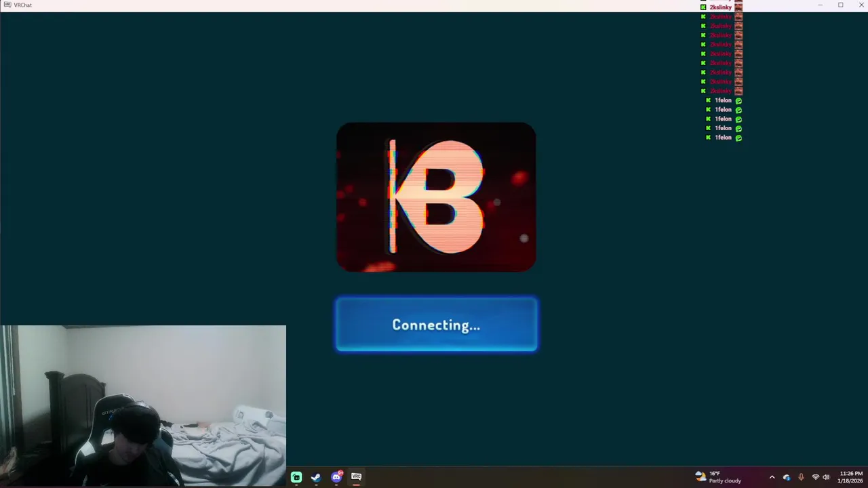Open Steam from the taskbar
The height and width of the screenshot is (488, 868).
tap(316, 477)
